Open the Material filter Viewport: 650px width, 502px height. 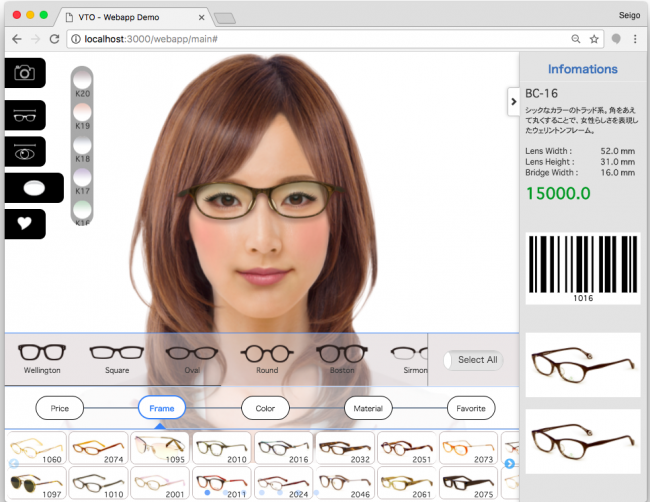tap(368, 408)
